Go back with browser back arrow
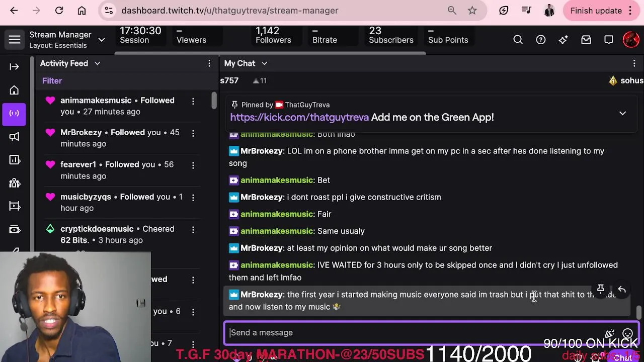Screen dimensions: 644x362 click(14, 11)
